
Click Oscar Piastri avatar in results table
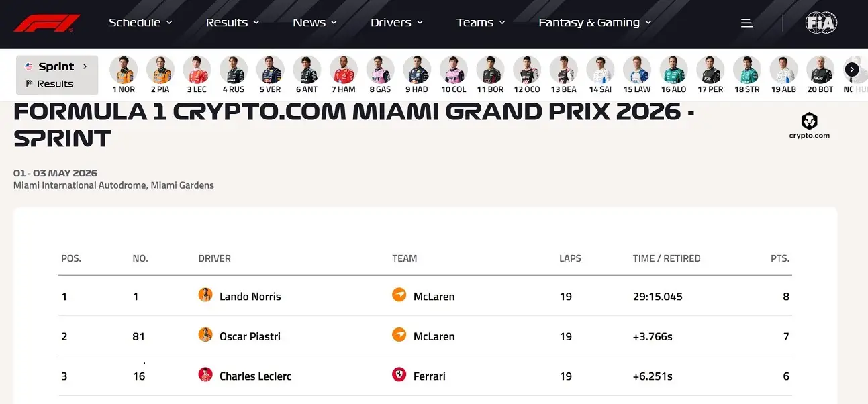pyautogui.click(x=205, y=334)
